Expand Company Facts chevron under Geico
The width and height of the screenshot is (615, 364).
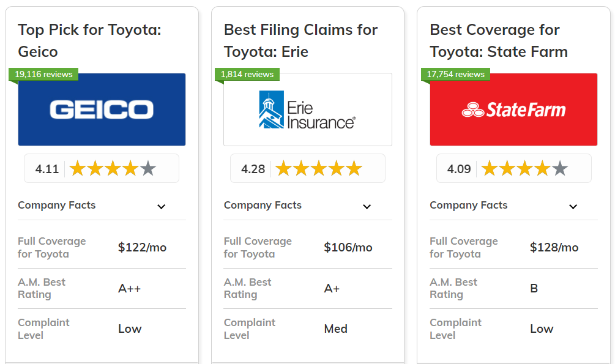coord(161,206)
